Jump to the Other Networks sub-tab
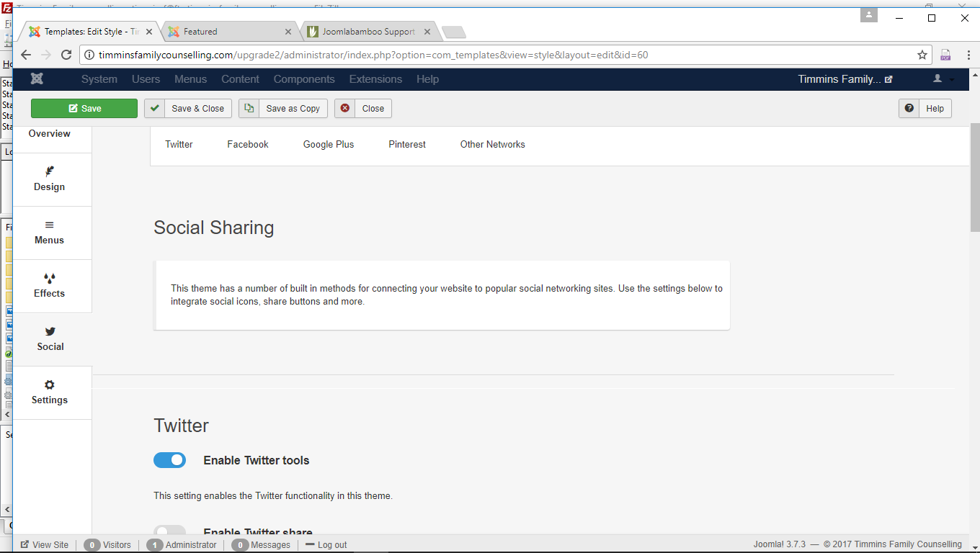 [493, 145]
